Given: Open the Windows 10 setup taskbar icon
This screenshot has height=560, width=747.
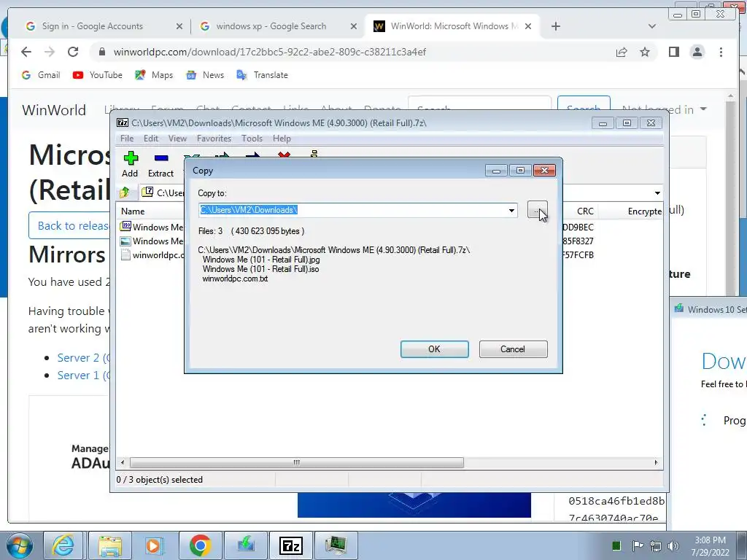Looking at the screenshot, I should pyautogui.click(x=246, y=545).
